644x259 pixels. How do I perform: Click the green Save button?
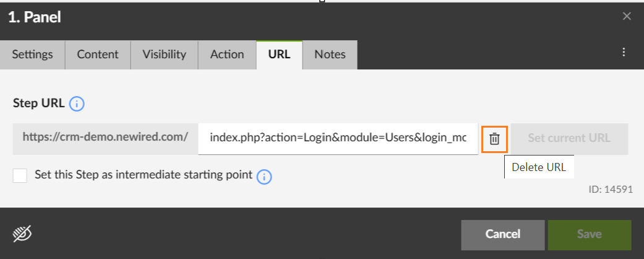click(x=589, y=234)
